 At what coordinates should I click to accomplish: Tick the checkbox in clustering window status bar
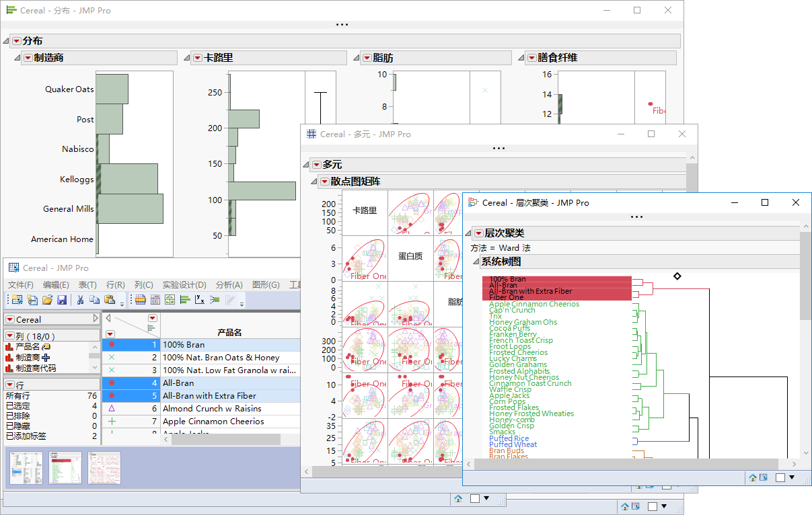coord(780,477)
